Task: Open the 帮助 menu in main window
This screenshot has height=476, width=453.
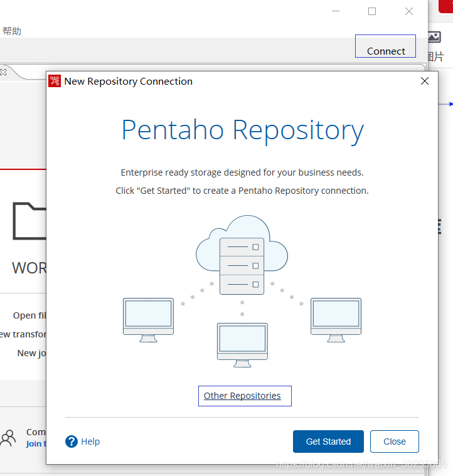Action: 12,31
